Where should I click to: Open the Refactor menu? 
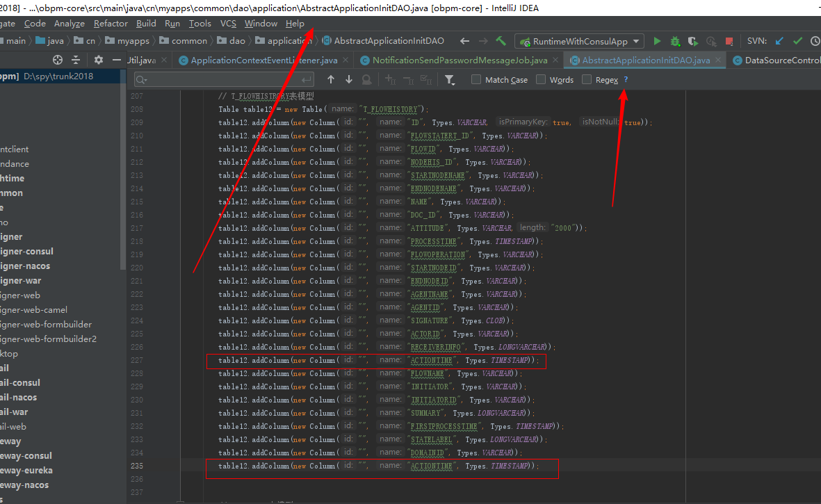[111, 24]
